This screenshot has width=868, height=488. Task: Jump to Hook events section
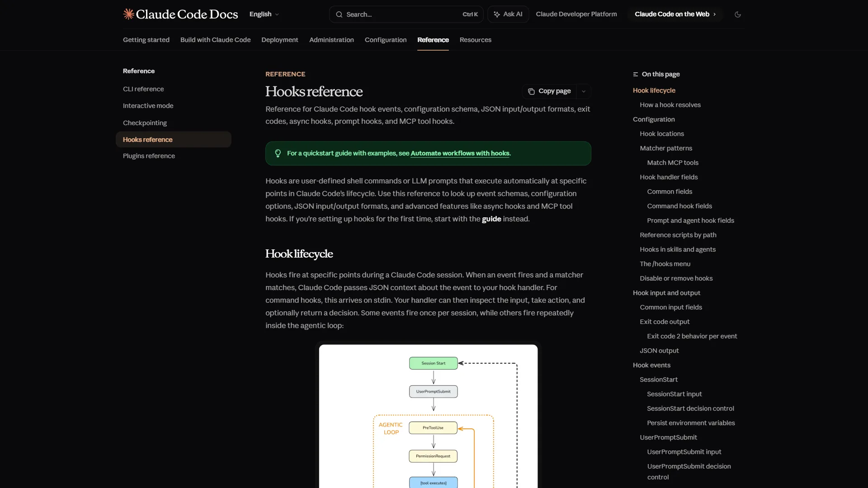point(651,365)
